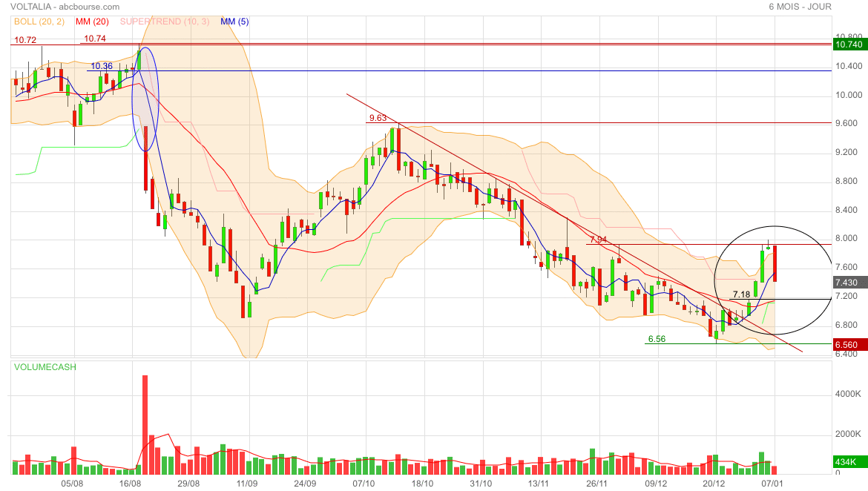Click the "10.400" price axis value
The width and height of the screenshot is (868, 491).
(849, 66)
